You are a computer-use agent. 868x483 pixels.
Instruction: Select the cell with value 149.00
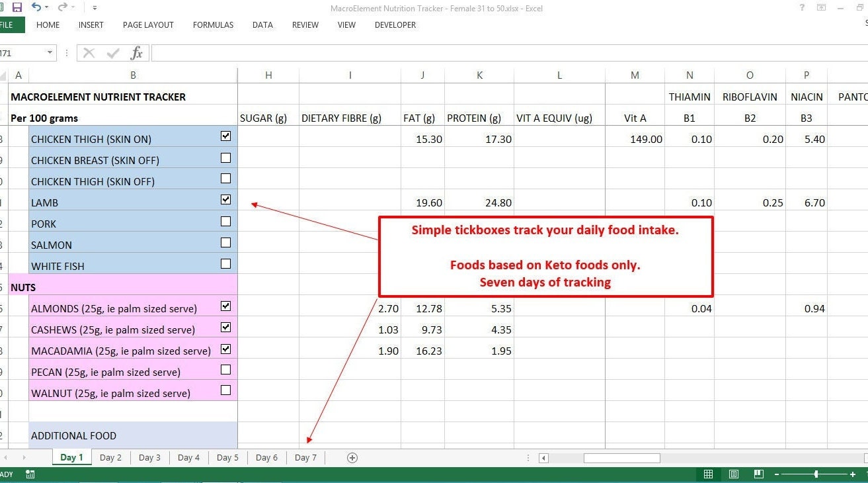(635, 139)
